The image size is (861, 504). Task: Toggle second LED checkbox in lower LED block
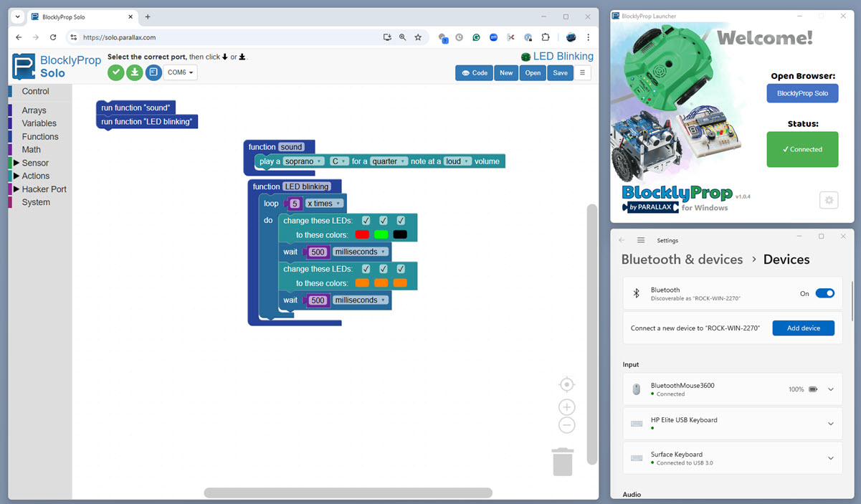384,269
